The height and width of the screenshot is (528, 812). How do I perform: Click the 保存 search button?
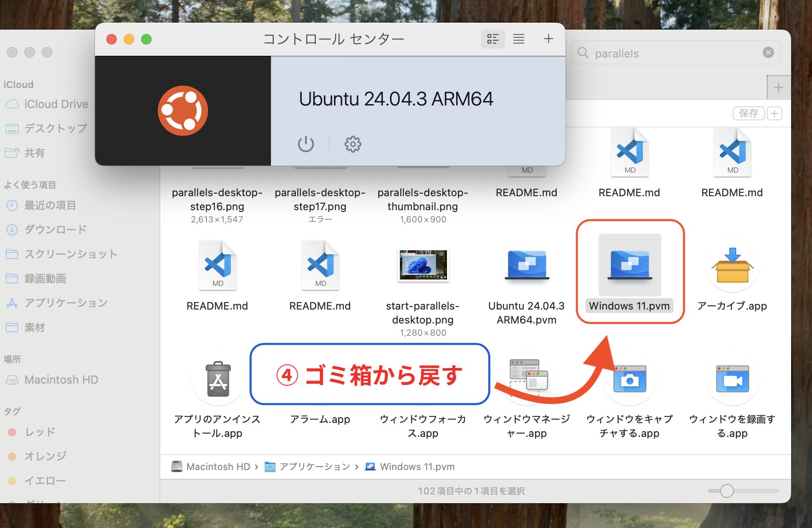point(748,113)
